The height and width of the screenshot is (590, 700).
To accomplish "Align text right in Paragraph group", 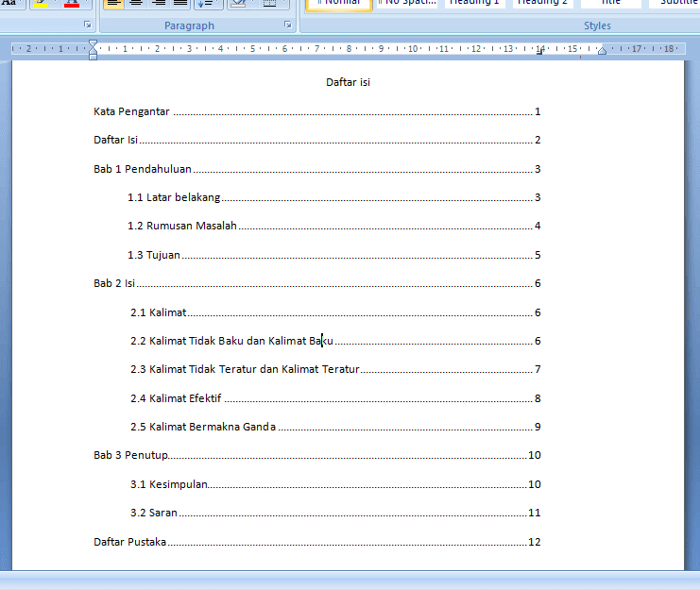I will 159,4.
